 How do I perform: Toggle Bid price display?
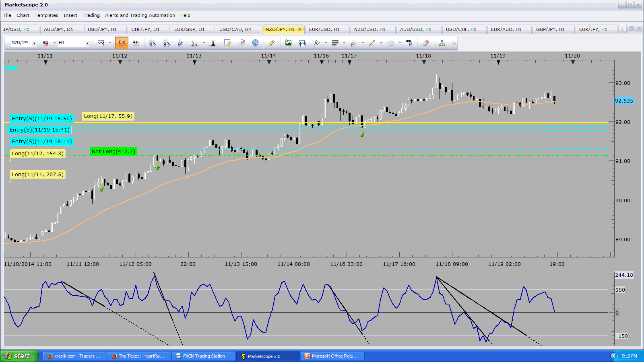pyautogui.click(x=122, y=43)
